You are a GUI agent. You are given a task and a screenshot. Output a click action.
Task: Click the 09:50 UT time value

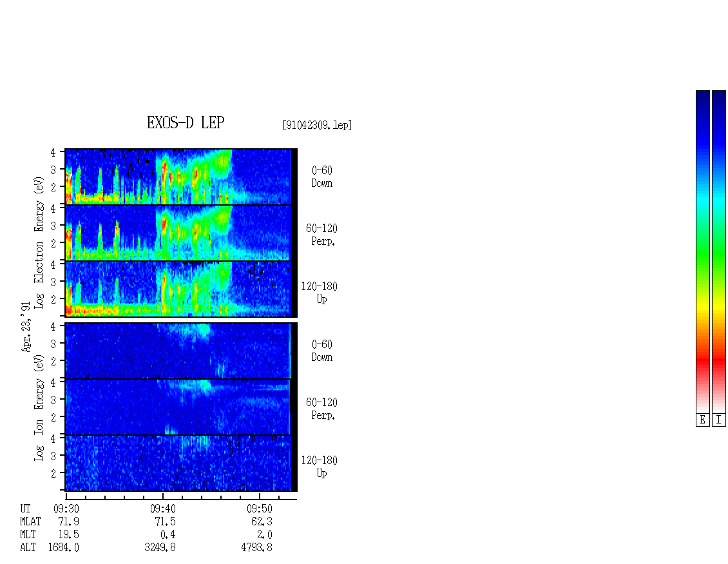pos(259,509)
